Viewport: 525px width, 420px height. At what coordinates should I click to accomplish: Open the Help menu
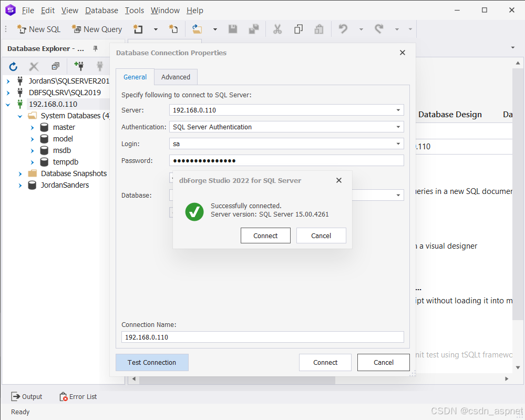(x=194, y=11)
